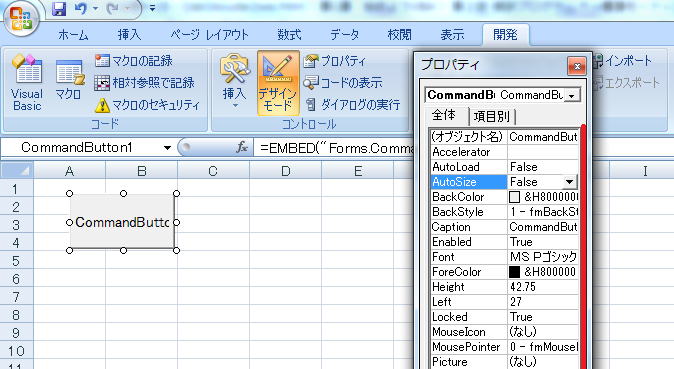Click the プロパティ ribbon button

(x=335, y=61)
